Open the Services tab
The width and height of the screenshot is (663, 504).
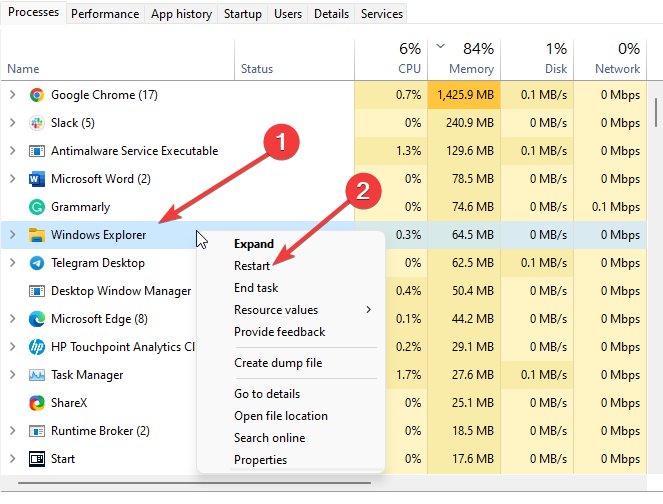[382, 14]
